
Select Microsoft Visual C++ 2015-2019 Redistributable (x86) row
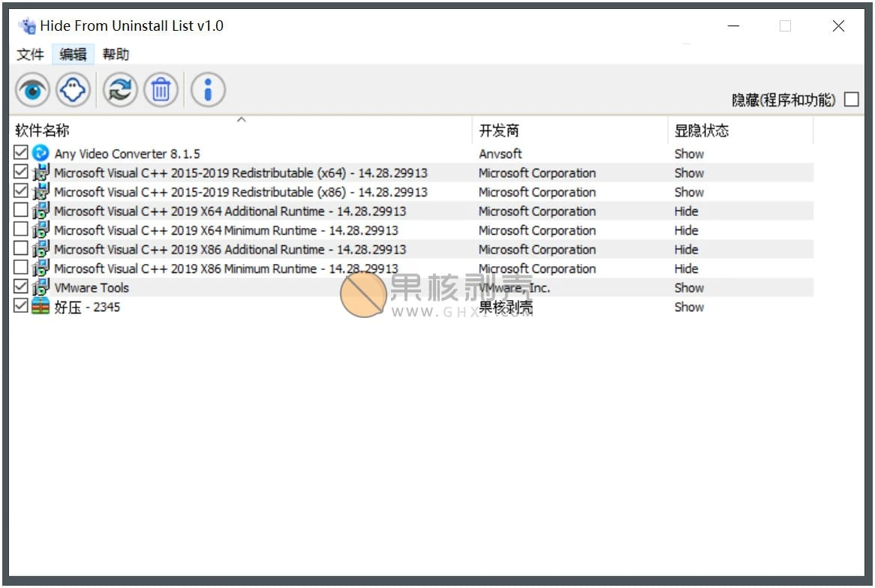click(412, 192)
